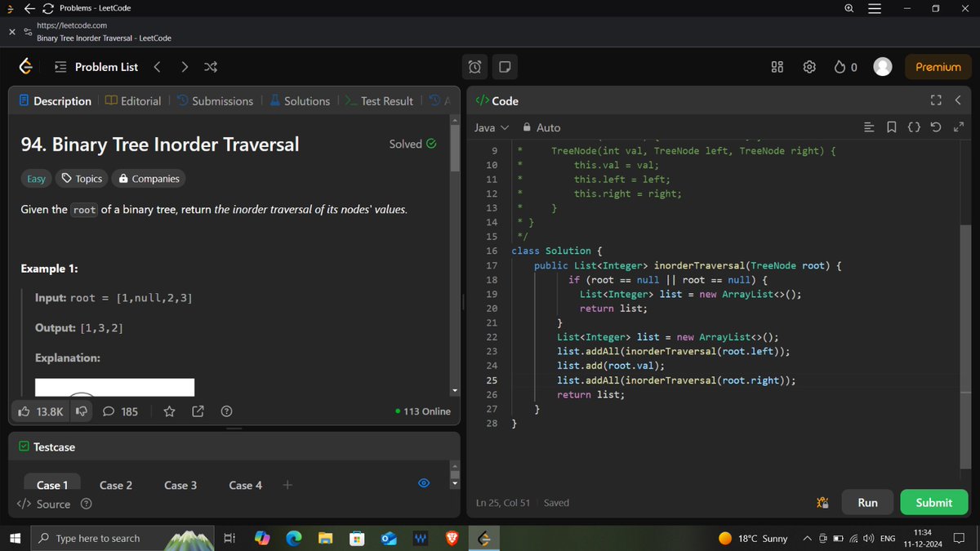Open the timer alarm clock icon
The width and height of the screenshot is (980, 551).
[475, 67]
